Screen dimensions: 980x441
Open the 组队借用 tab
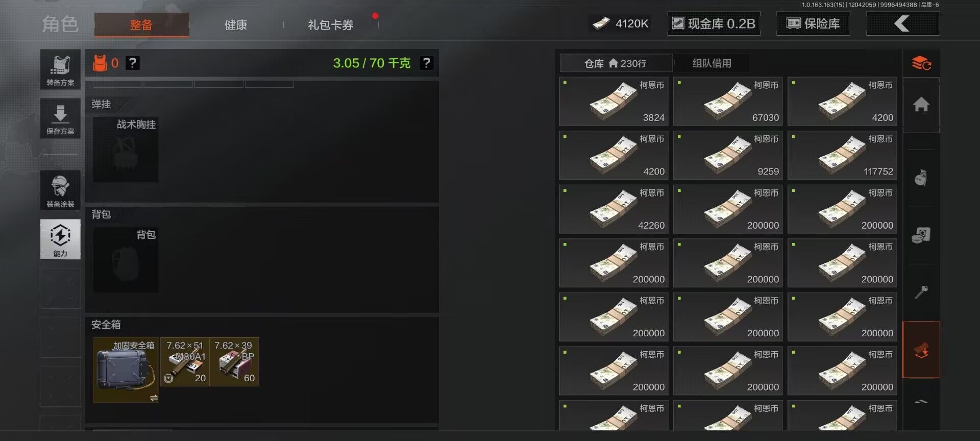(x=712, y=63)
